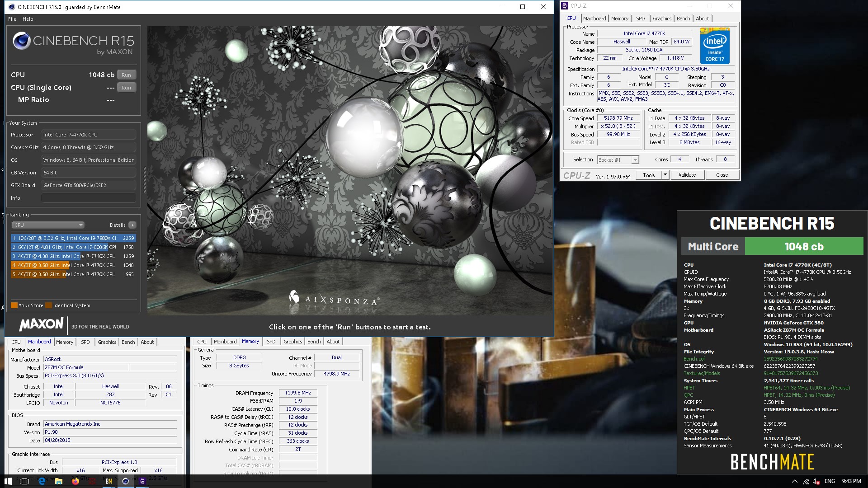Switch to Bench tab in Memory CPU-Z window
The image size is (868, 488).
314,342
